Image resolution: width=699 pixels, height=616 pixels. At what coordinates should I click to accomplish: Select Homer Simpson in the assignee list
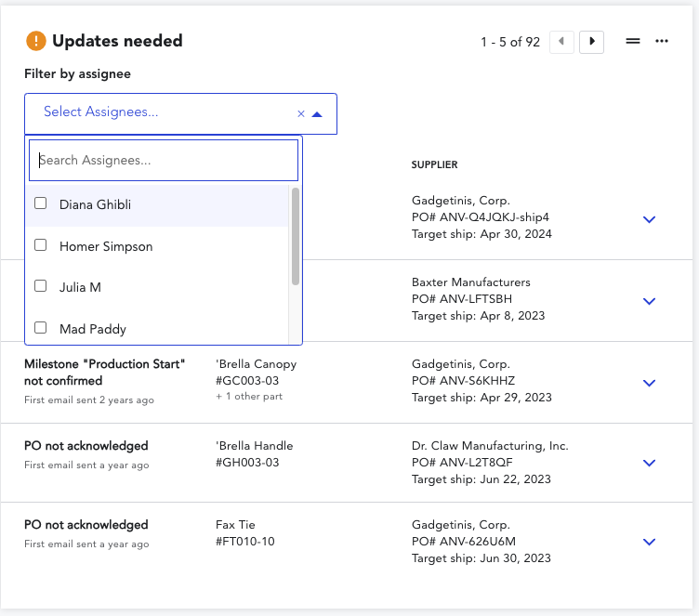[157, 246]
